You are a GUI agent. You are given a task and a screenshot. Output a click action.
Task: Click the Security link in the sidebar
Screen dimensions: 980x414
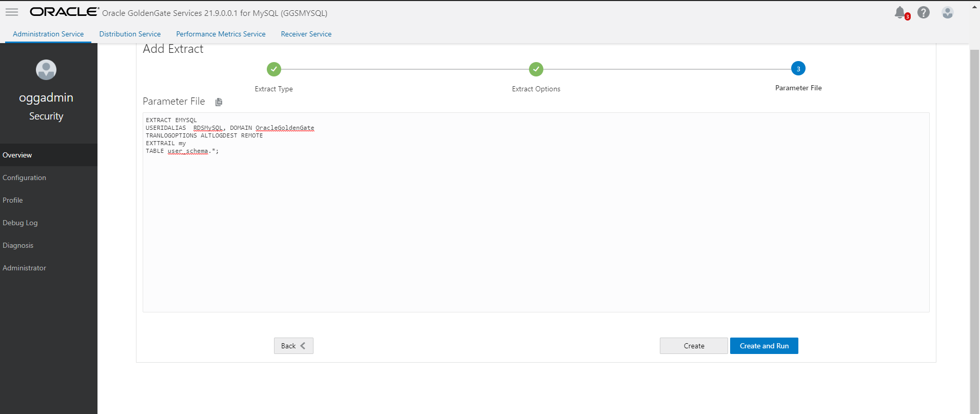pyautogui.click(x=46, y=116)
